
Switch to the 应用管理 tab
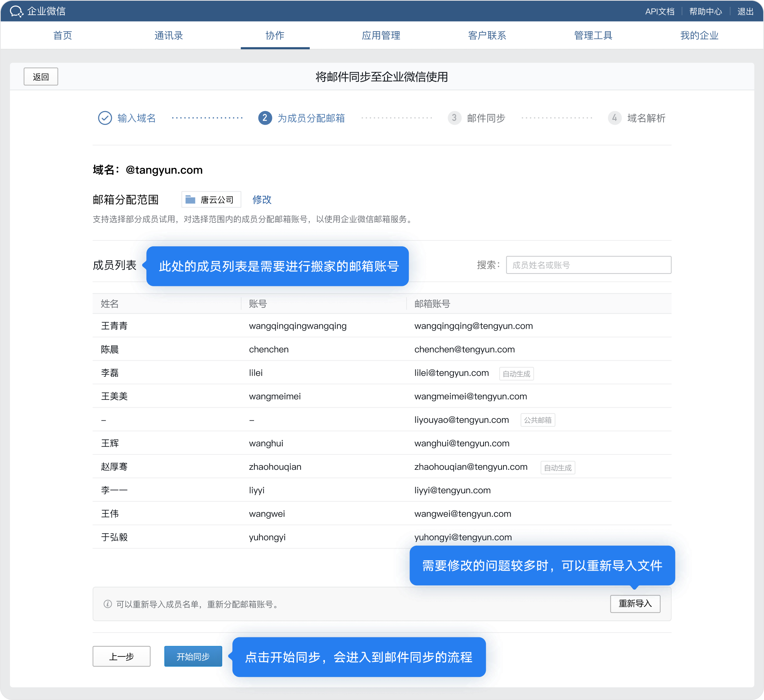coord(381,36)
